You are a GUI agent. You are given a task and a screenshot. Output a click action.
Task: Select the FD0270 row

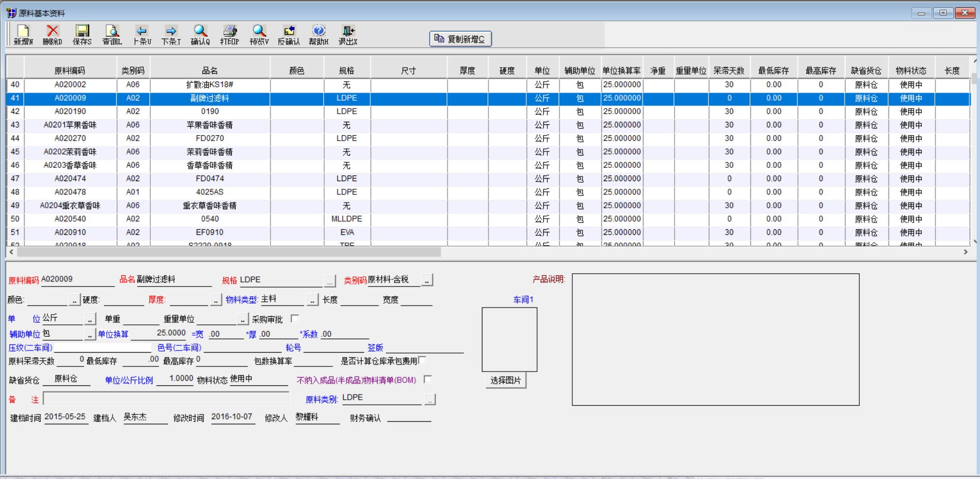[x=488, y=138]
